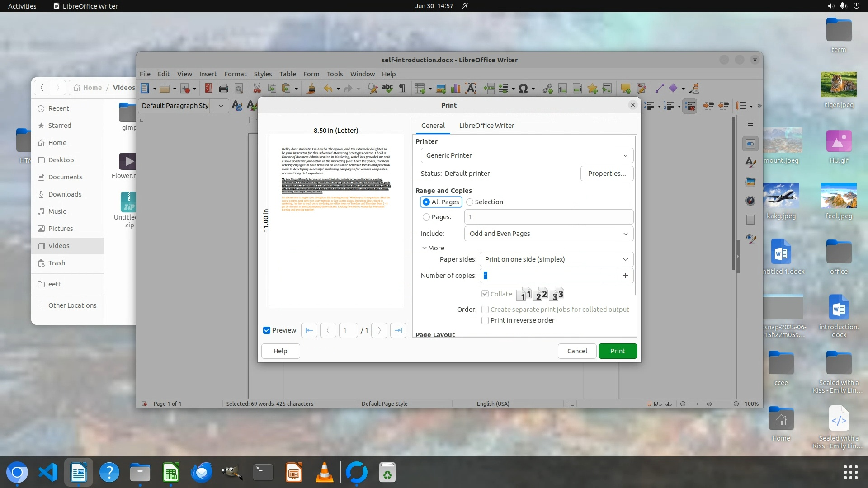Screen dimensions: 868x488
Task: Open the Format menu
Action: coord(235,74)
